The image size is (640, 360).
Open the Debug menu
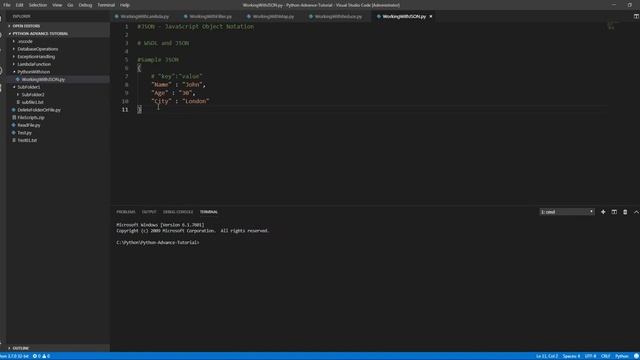[x=85, y=5]
